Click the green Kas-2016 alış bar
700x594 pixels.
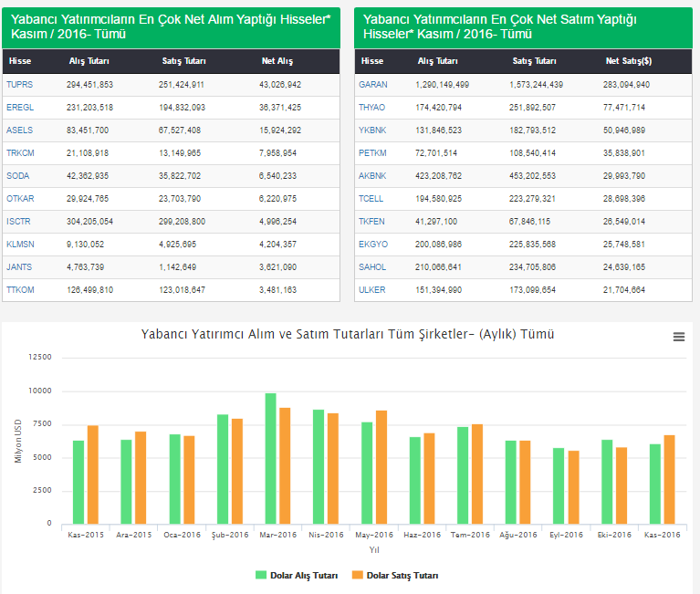pyautogui.click(x=655, y=484)
